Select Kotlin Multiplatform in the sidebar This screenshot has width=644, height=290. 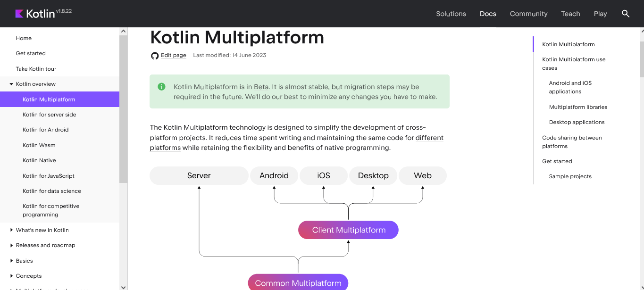(59, 99)
